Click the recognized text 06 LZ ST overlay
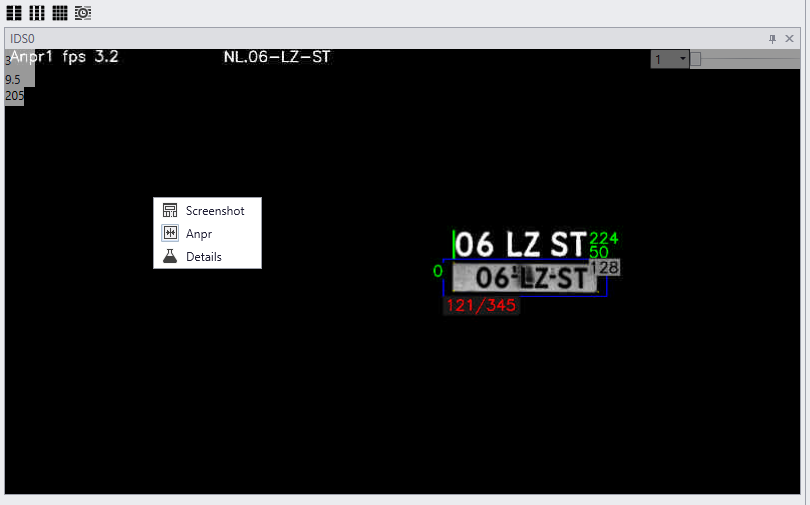This screenshot has height=505, width=810. pyautogui.click(x=521, y=244)
